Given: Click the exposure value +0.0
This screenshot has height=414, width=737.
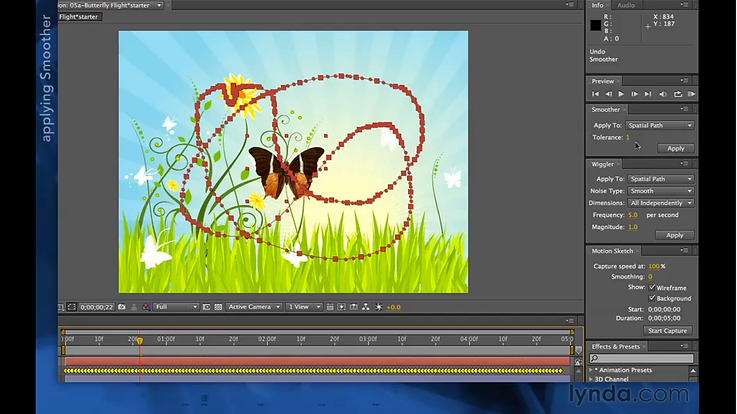Looking at the screenshot, I should 393,307.
